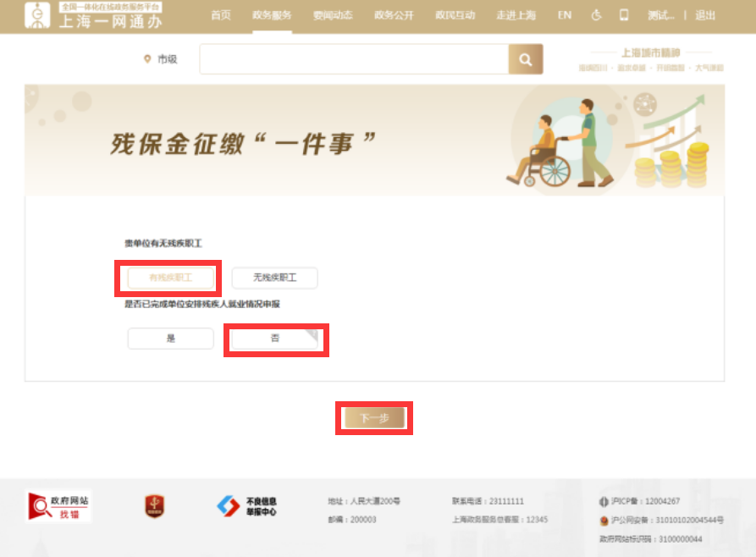The height and width of the screenshot is (557, 756).
Task: Click the national emblem badge in footer
Action: (154, 505)
